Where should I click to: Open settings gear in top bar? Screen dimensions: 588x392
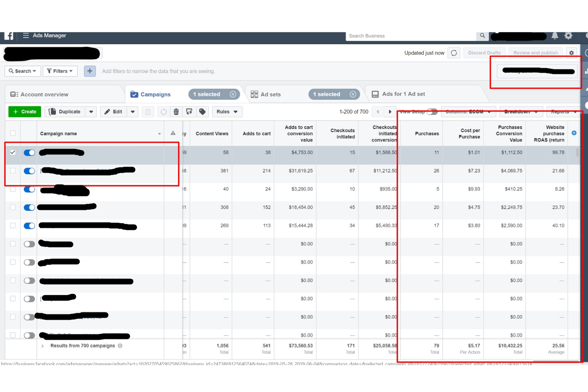click(568, 36)
